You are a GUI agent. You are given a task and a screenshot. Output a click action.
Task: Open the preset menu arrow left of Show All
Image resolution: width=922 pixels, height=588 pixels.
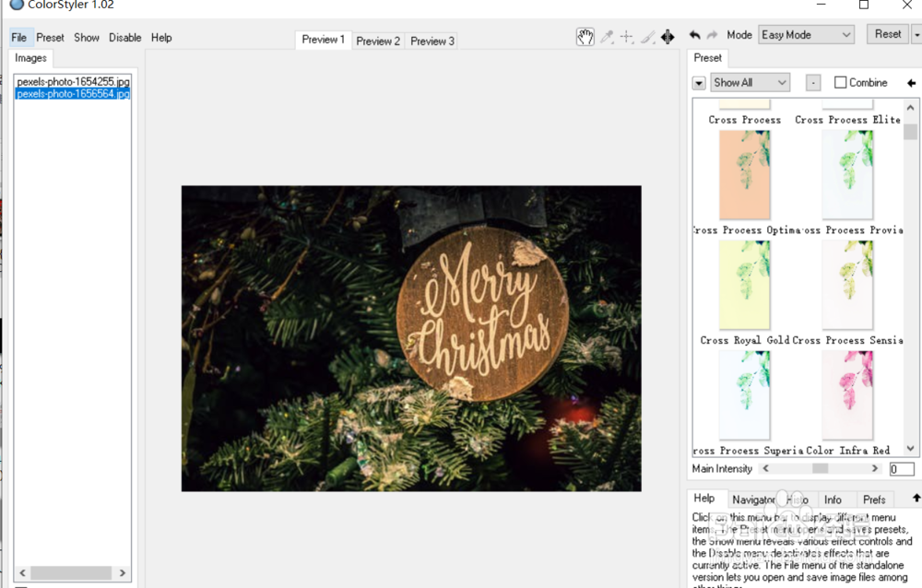699,83
